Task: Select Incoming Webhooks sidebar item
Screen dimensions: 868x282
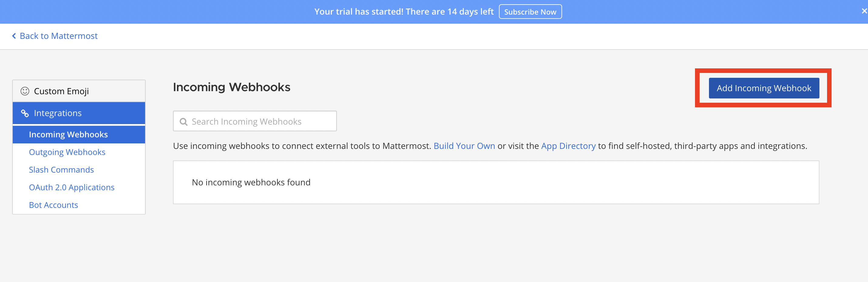Action: coord(68,135)
